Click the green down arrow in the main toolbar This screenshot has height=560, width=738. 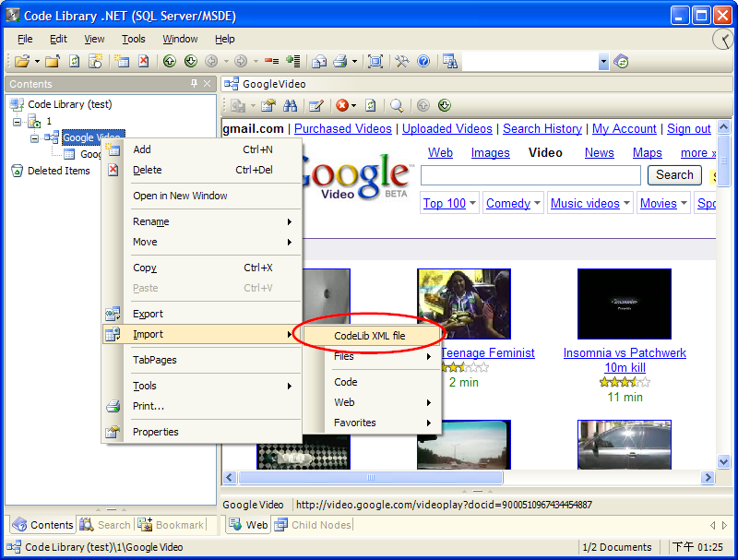191,61
